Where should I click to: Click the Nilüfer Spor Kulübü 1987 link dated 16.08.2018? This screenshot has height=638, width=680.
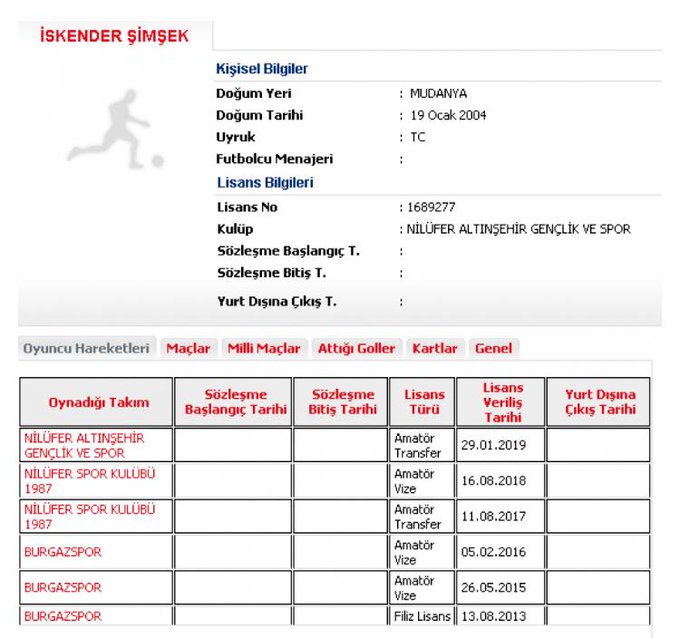pyautogui.click(x=89, y=481)
